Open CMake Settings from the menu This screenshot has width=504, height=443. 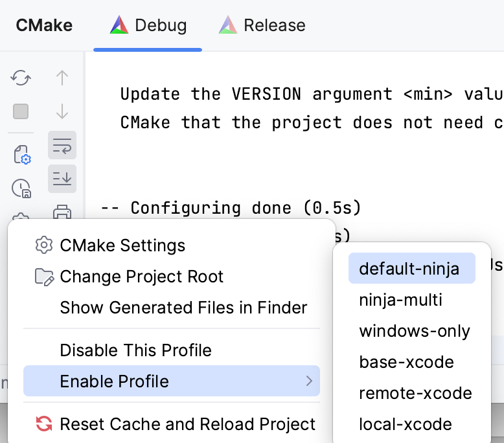pyautogui.click(x=172, y=245)
